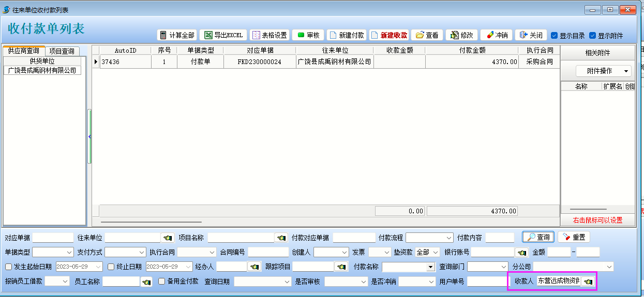This screenshot has width=644, height=297.
Task: Create a new payment with 新建付款
Action: pos(346,35)
